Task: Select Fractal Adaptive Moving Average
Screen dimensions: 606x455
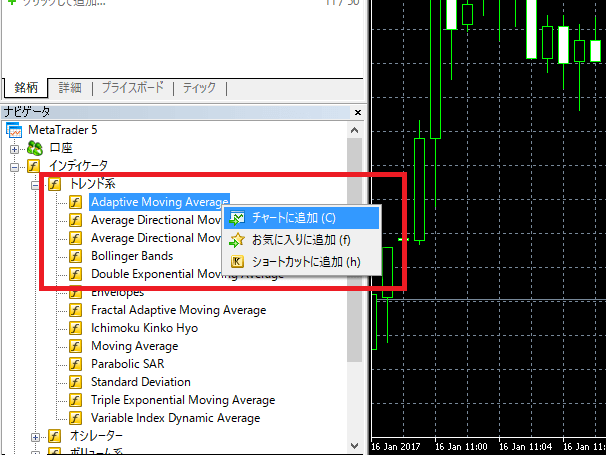Action: click(179, 310)
